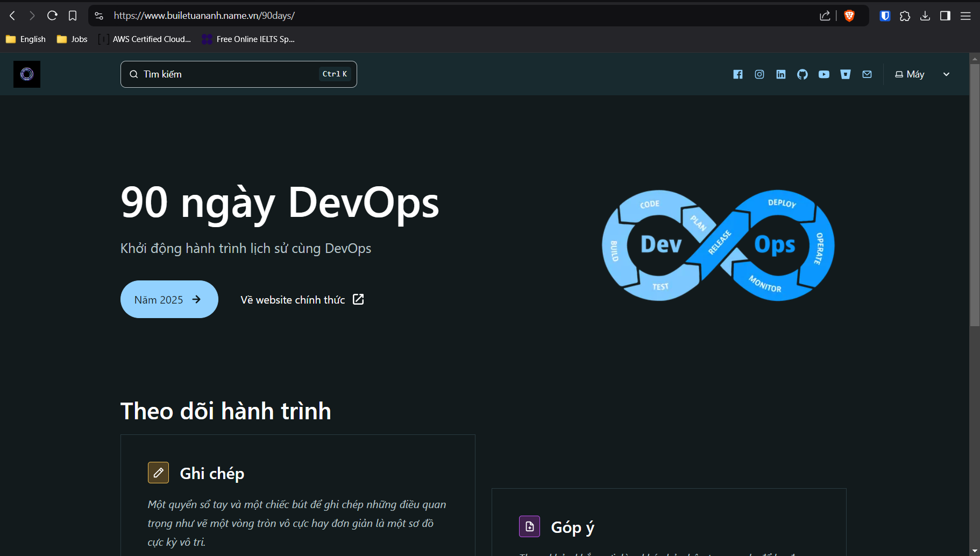Click the Ctrl K shortcut badge
Viewport: 980px width, 556px height.
[335, 74]
